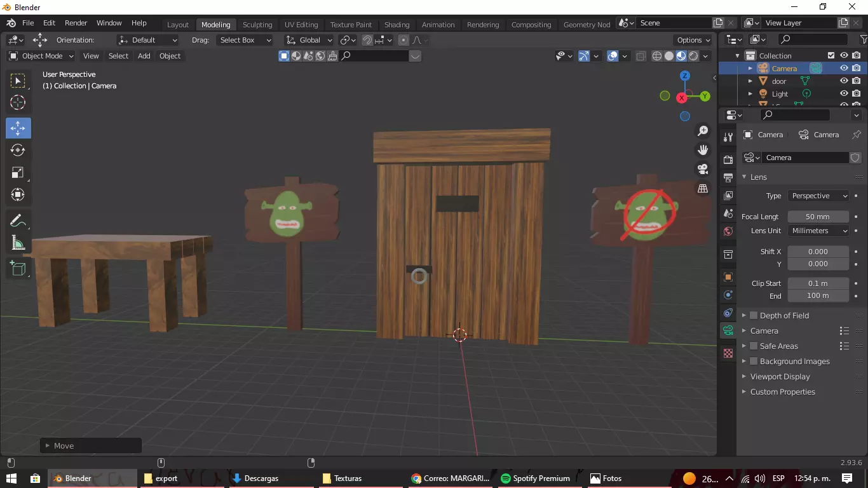Toggle X-ray mode in viewport header
The width and height of the screenshot is (868, 488).
[641, 56]
